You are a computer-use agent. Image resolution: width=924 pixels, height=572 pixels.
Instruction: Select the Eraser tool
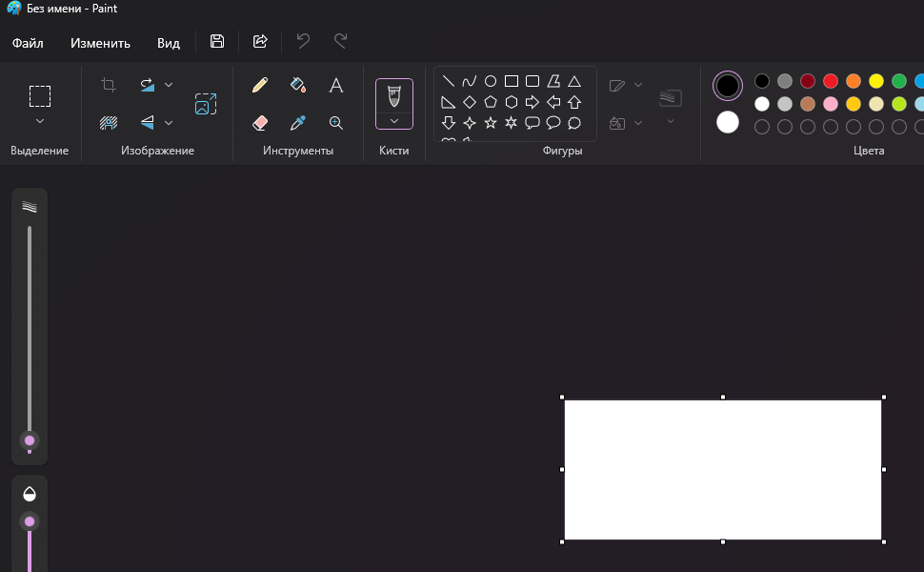(260, 123)
